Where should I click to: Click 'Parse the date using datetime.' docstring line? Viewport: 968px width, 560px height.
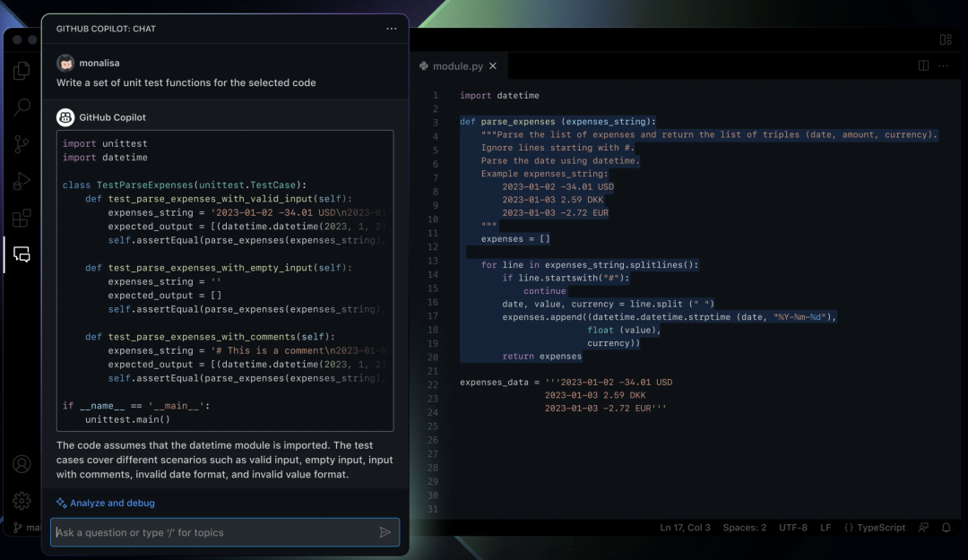tap(560, 160)
